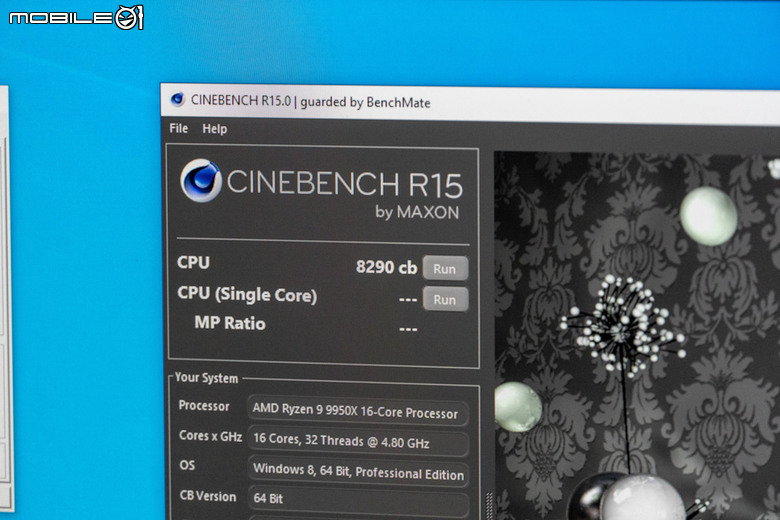This screenshot has height=520, width=780.
Task: Select the CB Version 64 Bit field
Action: [358, 500]
